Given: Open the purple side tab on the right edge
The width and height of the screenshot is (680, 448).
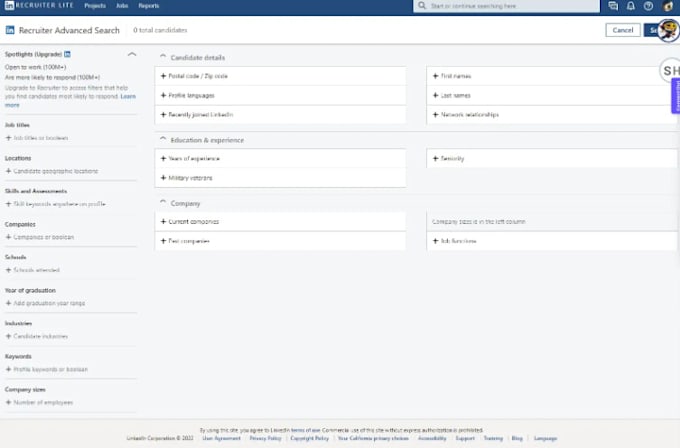Looking at the screenshot, I should click(x=676, y=96).
